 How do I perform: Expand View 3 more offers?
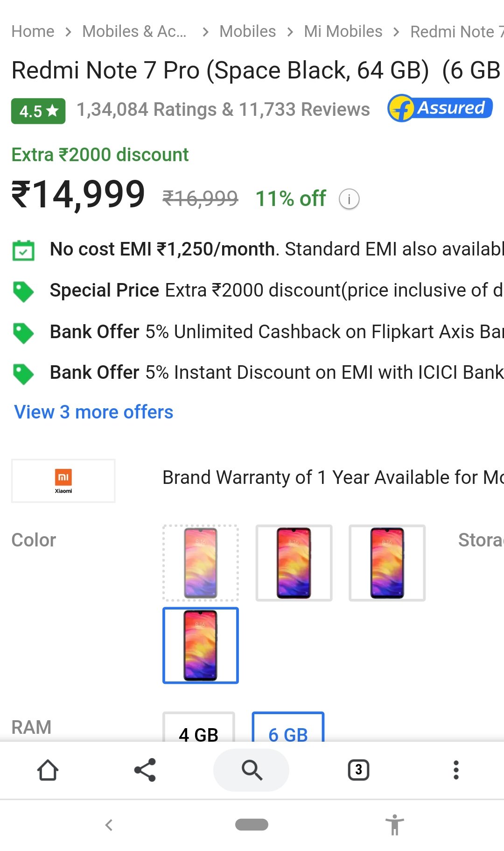pyautogui.click(x=94, y=412)
